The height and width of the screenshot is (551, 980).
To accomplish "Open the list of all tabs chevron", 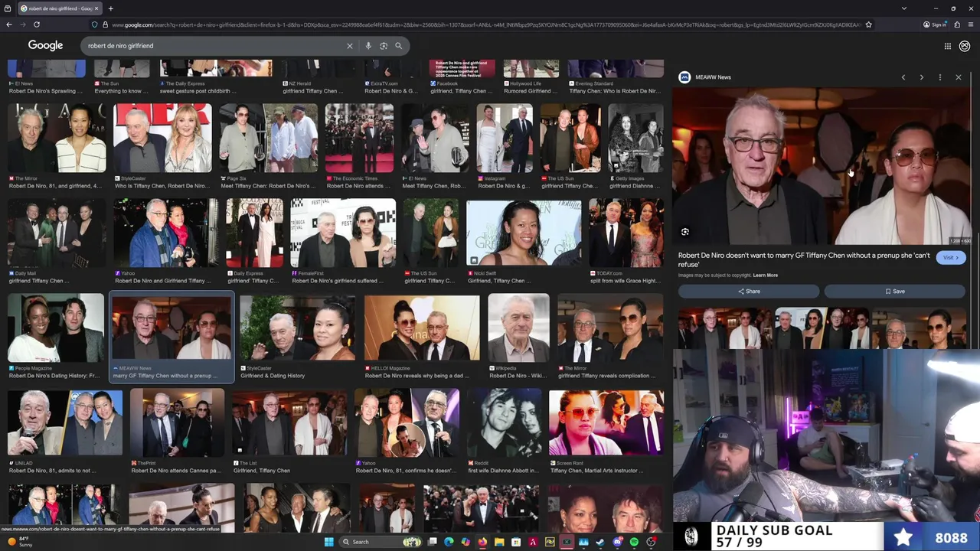I will 904,8.
